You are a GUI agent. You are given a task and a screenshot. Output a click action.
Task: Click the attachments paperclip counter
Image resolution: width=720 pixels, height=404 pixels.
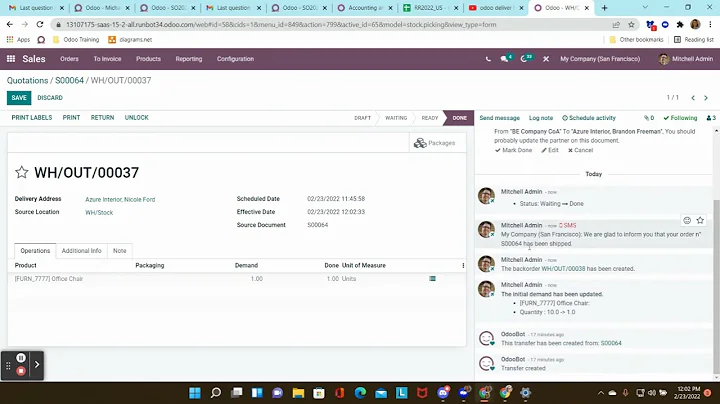[x=649, y=118]
